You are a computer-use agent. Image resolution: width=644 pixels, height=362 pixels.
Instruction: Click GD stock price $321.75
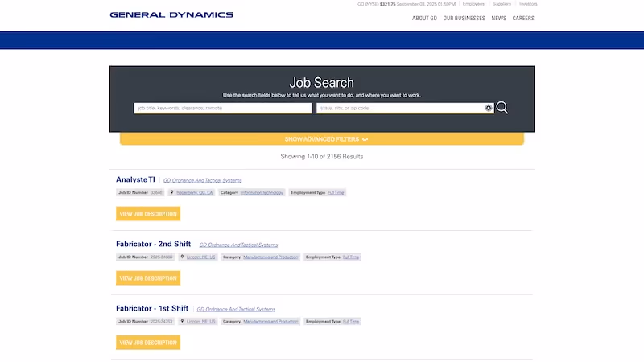click(x=387, y=4)
